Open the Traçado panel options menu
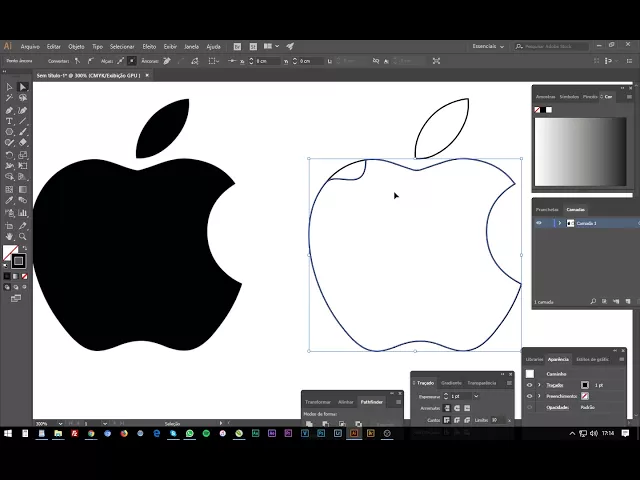The width and height of the screenshot is (640, 480). click(x=509, y=383)
